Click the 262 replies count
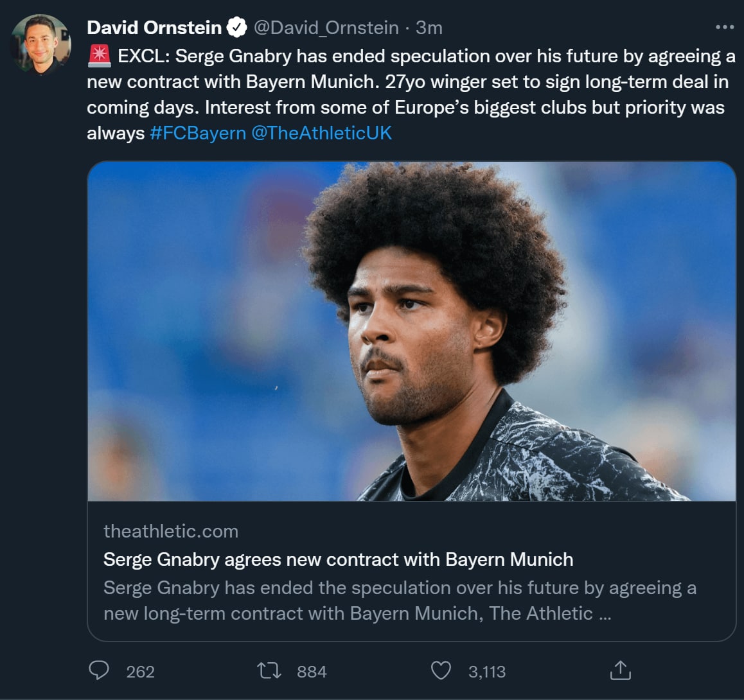Viewport: 744px width, 700px height. click(x=140, y=672)
